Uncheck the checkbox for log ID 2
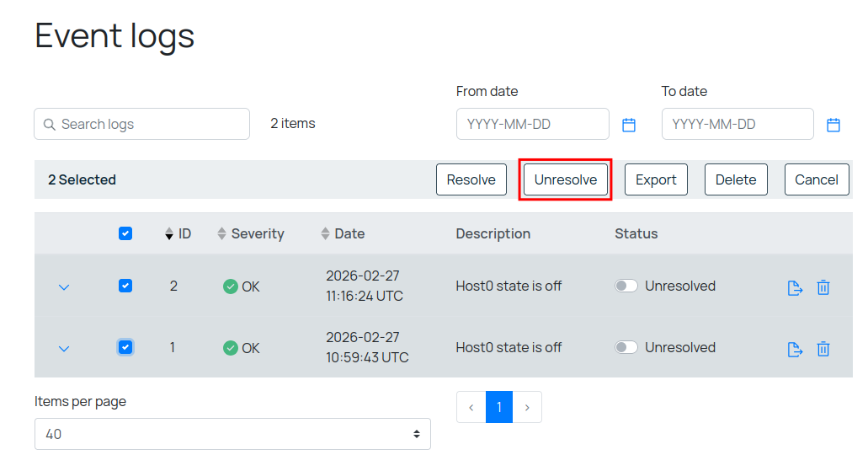The height and width of the screenshot is (455, 868). pyautogui.click(x=125, y=286)
